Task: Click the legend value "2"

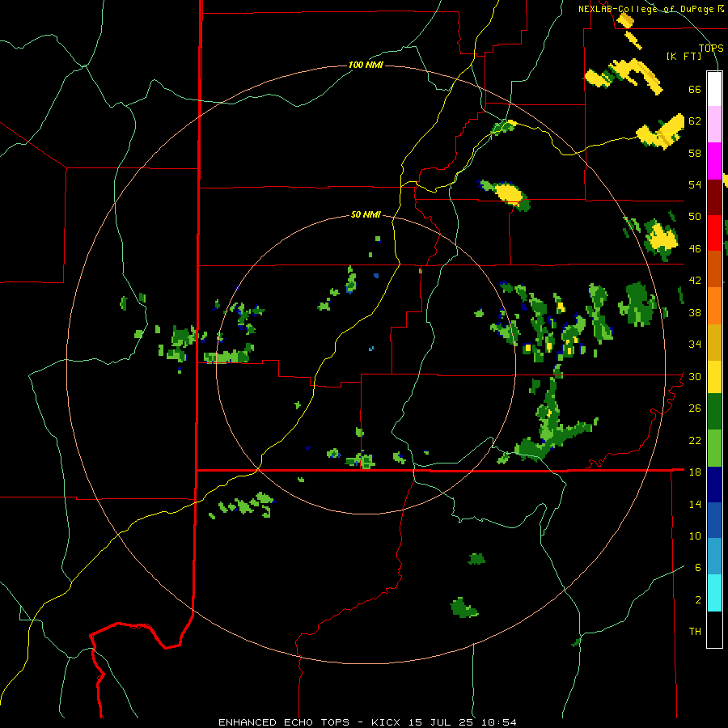Action: pyautogui.click(x=698, y=600)
